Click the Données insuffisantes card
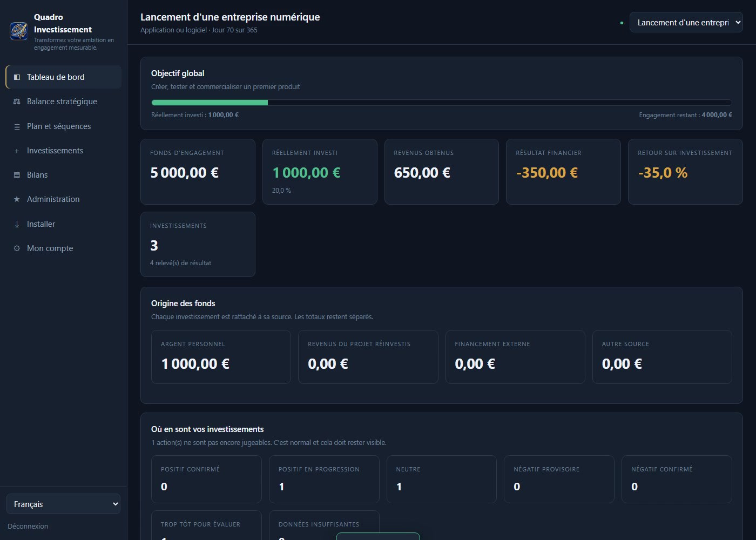756x540 pixels. pos(324,525)
